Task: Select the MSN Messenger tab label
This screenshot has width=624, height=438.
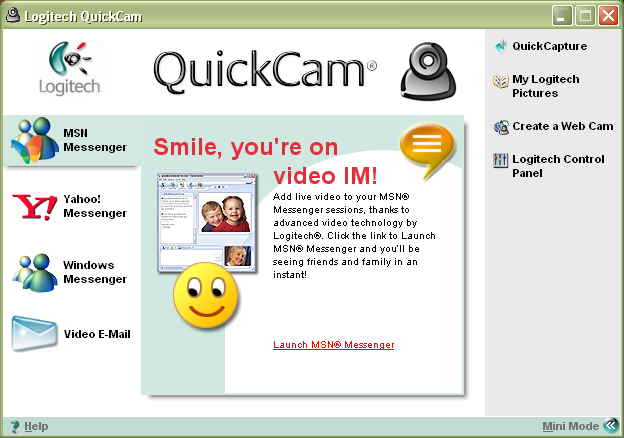Action: 94,140
